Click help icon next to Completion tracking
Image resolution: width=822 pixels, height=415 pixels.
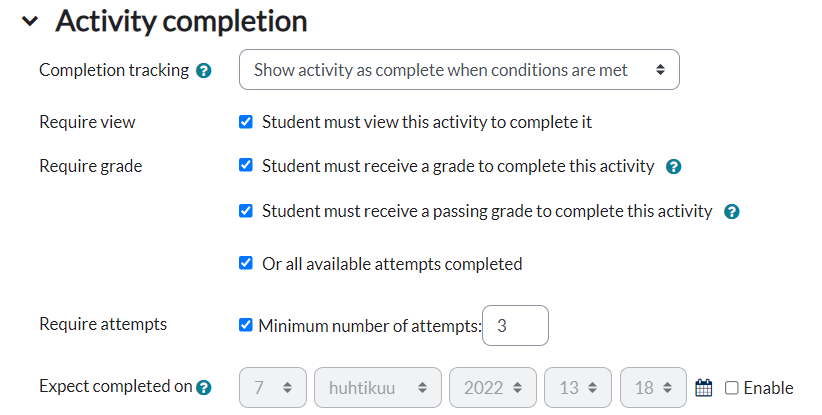click(x=204, y=71)
